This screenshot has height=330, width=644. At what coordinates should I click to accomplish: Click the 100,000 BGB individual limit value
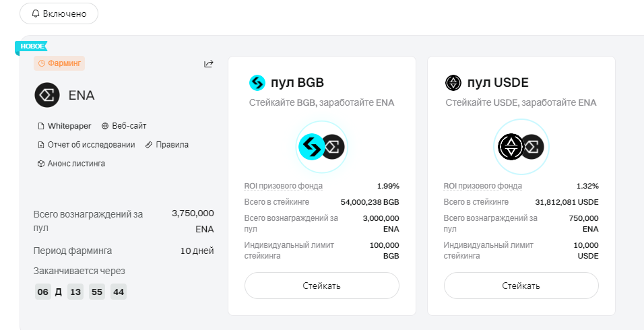point(385,251)
